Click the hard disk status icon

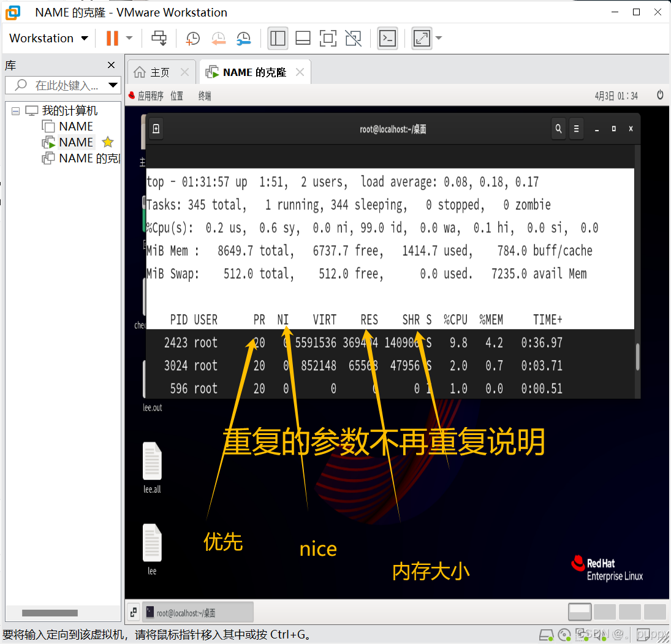click(545, 635)
